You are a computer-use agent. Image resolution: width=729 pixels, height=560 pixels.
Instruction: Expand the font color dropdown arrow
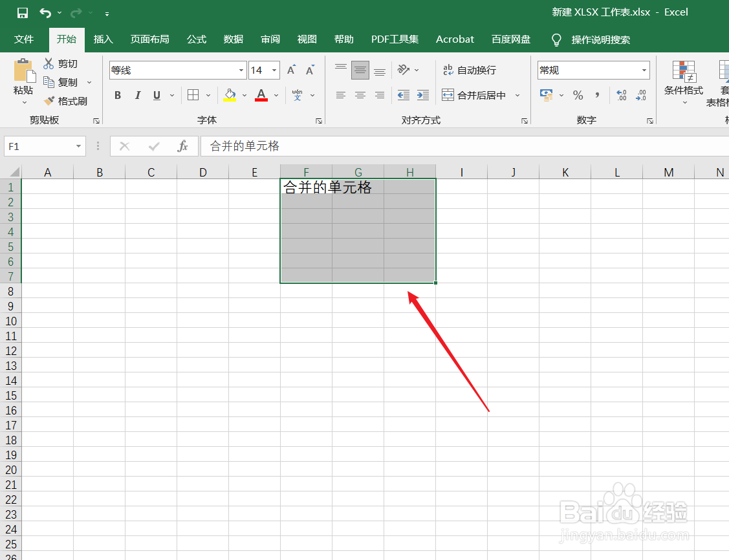(x=276, y=95)
